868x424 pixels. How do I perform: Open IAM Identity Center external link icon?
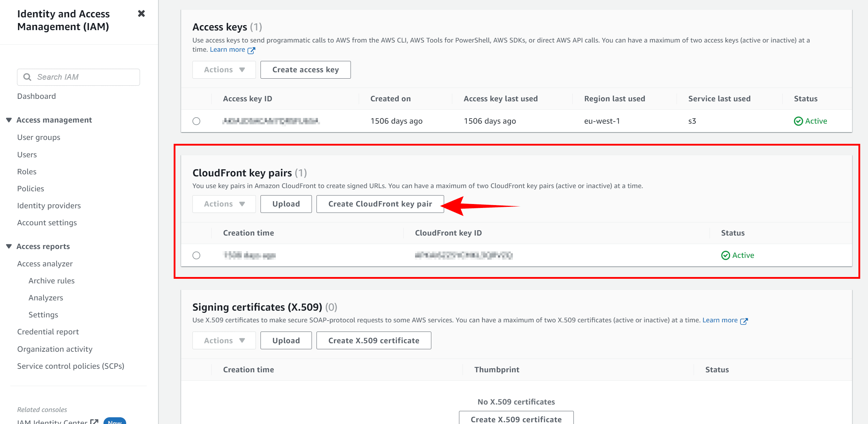click(94, 422)
